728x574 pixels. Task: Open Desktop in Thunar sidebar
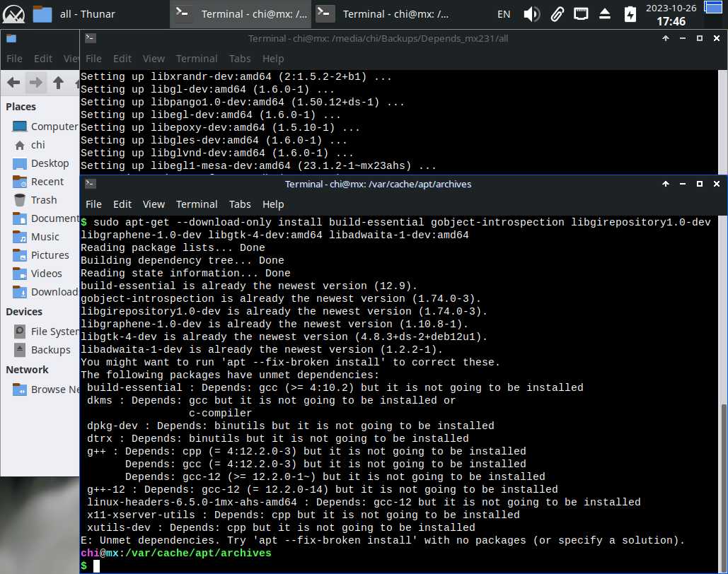coord(41,163)
